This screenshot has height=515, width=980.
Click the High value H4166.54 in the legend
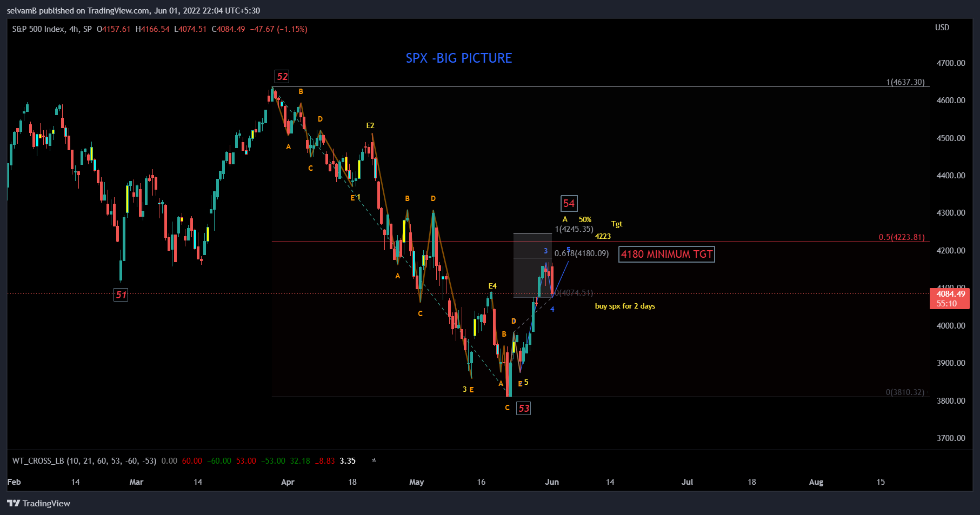pyautogui.click(x=152, y=29)
